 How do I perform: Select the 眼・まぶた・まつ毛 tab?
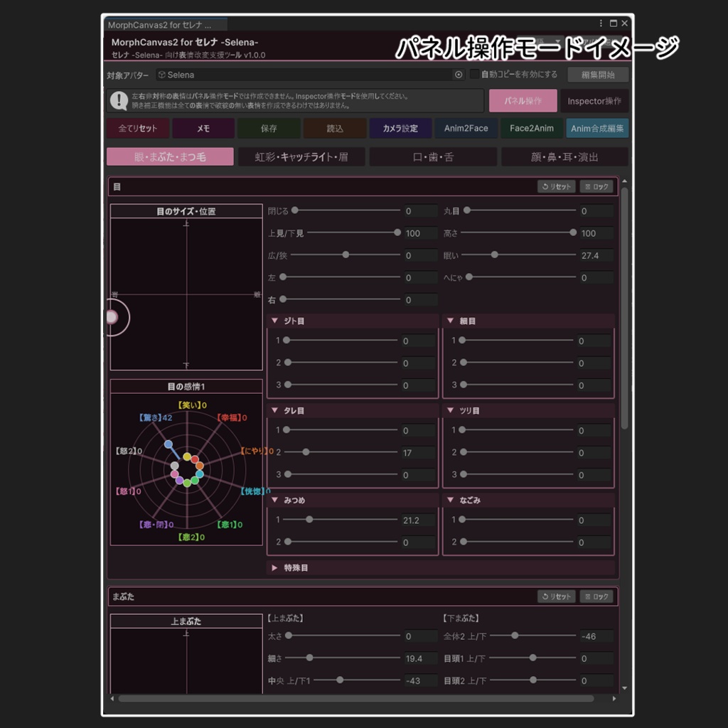[170, 157]
